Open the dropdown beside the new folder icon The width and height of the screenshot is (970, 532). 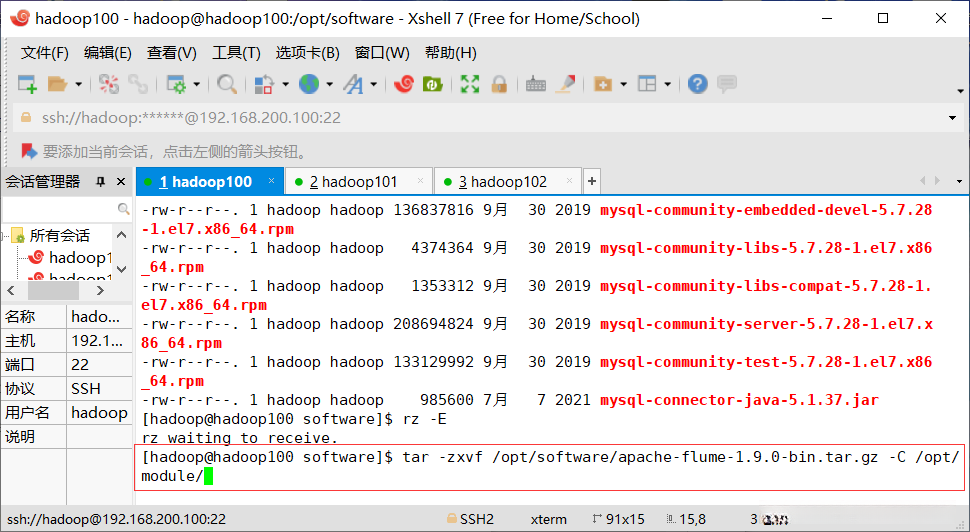(x=623, y=84)
